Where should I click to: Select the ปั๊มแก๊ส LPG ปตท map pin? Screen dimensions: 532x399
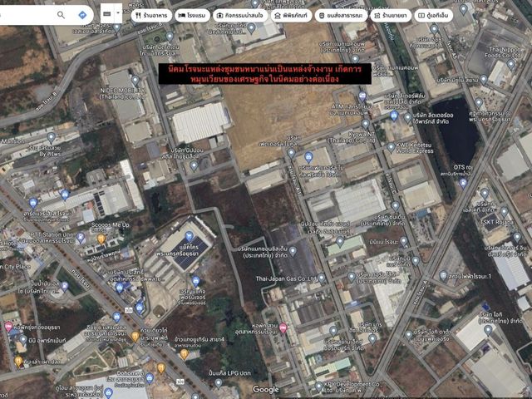pyautogui.click(x=219, y=383)
